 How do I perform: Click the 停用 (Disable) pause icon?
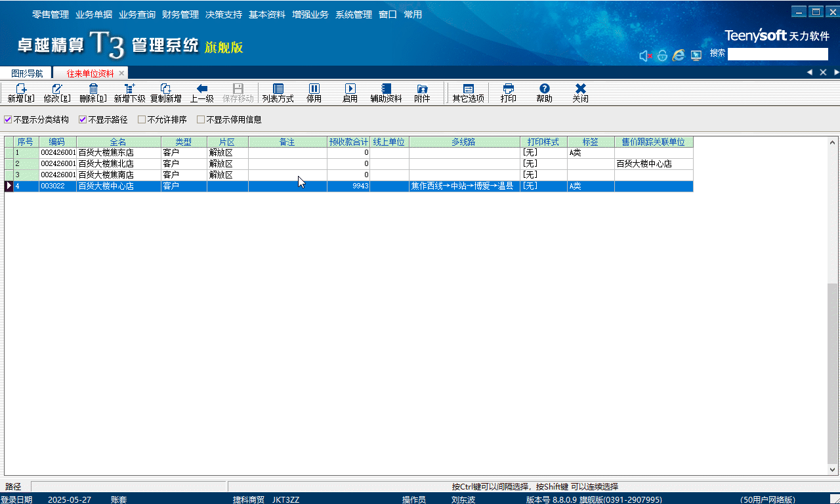point(314,89)
